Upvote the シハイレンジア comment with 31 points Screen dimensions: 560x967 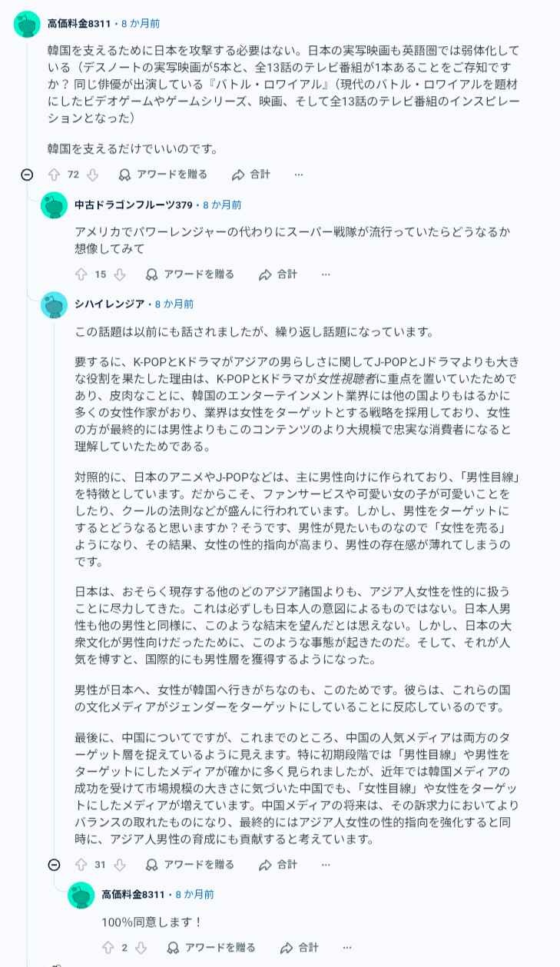click(81, 865)
